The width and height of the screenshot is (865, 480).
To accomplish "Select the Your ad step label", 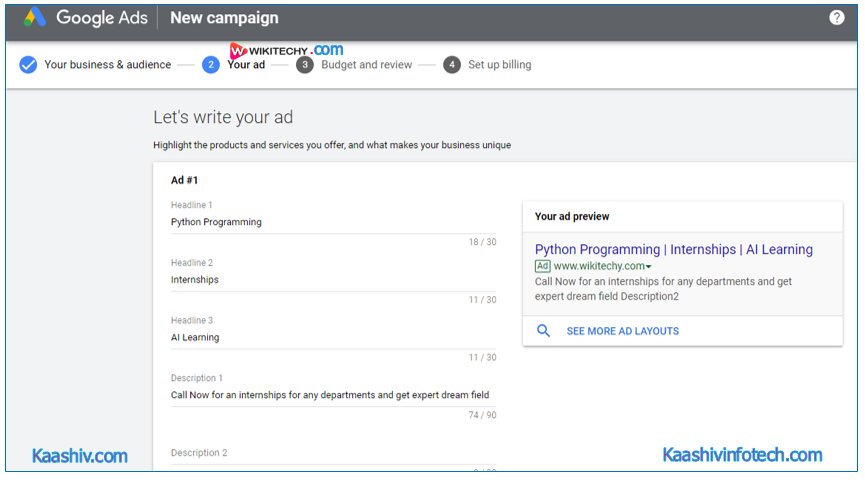I will [x=246, y=65].
